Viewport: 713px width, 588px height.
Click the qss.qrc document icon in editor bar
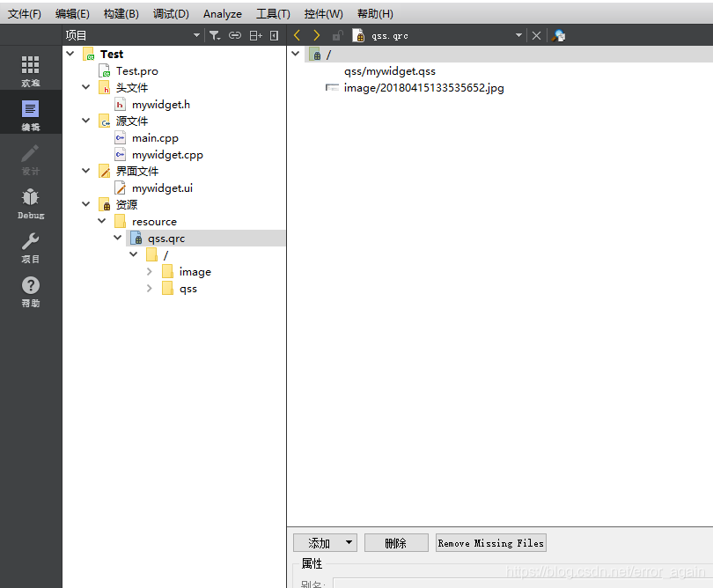pyautogui.click(x=358, y=35)
